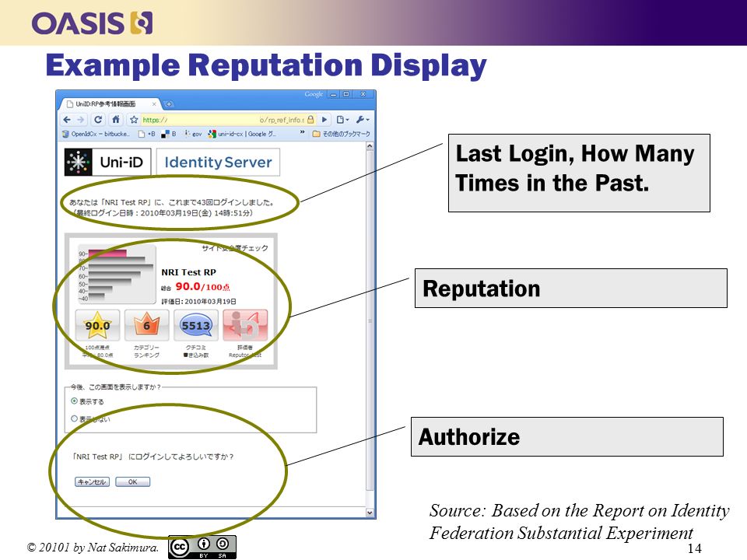
Task: Open the 'gov' bookmark
Action: (193, 134)
